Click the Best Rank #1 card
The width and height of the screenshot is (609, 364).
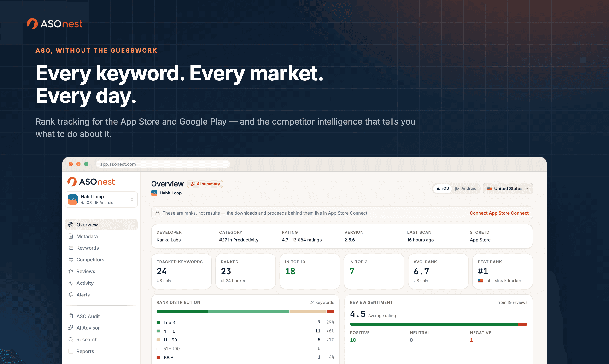click(503, 271)
